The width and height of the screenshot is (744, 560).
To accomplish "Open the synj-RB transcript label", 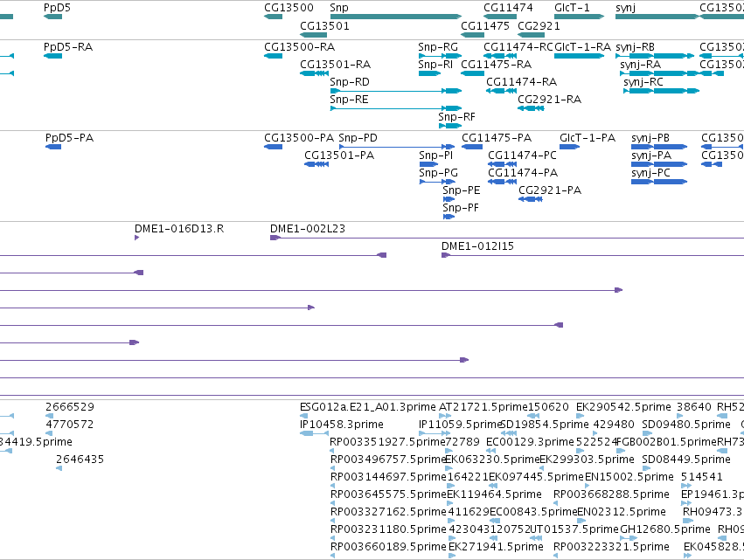I will coord(635,47).
